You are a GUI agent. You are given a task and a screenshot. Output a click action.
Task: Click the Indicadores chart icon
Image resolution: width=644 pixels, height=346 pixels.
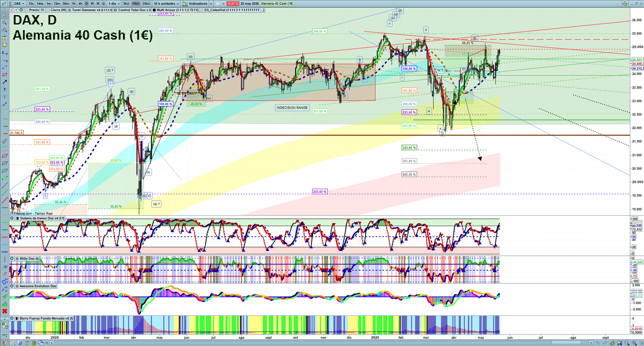[185, 4]
